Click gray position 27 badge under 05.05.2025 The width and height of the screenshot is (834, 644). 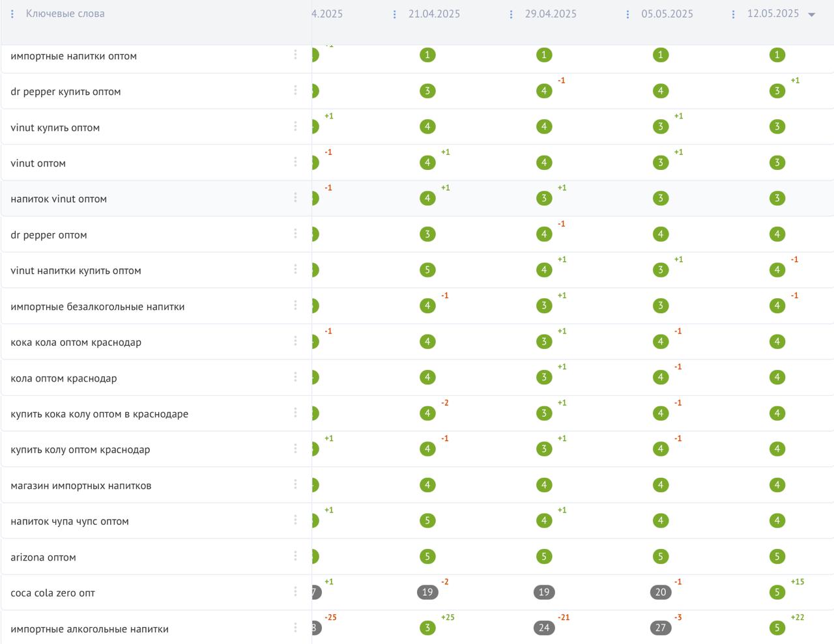pyautogui.click(x=661, y=628)
